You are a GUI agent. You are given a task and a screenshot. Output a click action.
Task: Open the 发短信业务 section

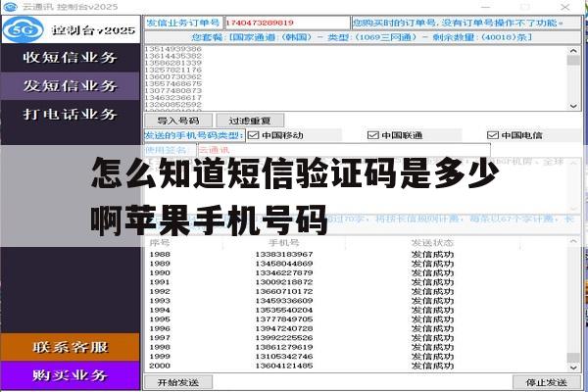[x=71, y=86]
